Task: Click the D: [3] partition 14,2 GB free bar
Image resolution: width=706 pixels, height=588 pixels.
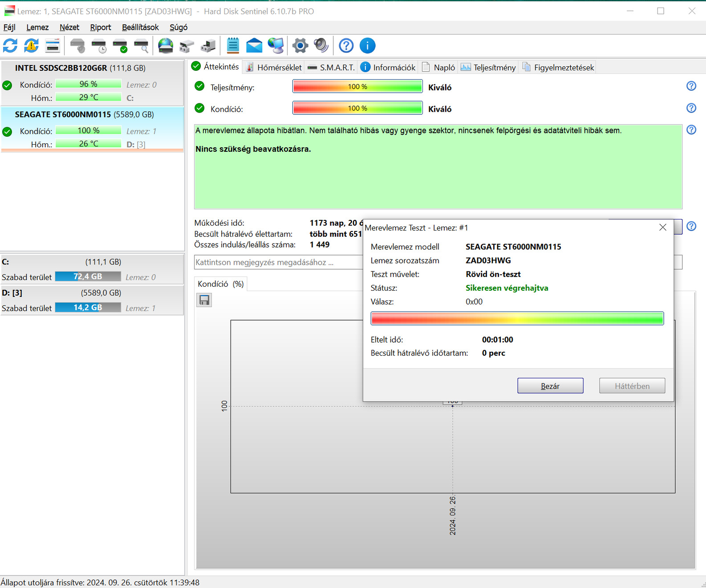Action: coord(88,308)
